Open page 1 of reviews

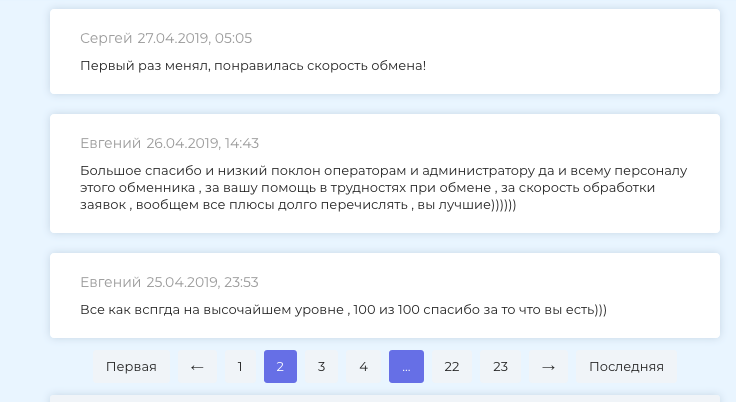click(240, 366)
